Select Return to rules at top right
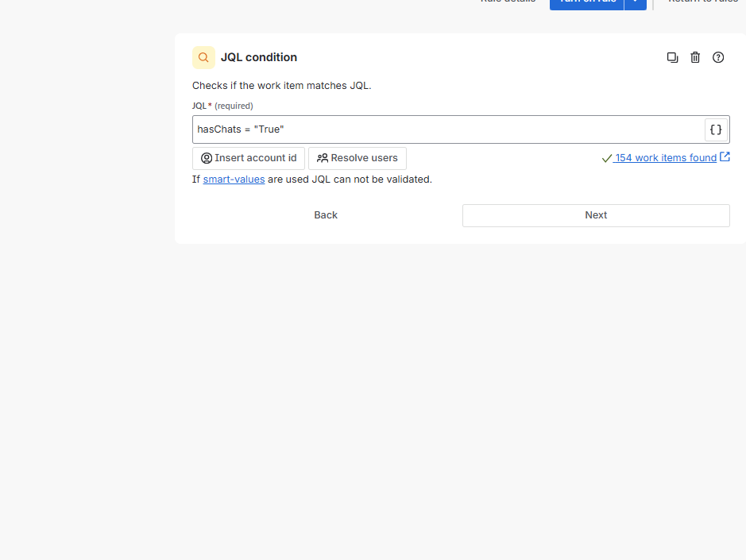 (702, 2)
